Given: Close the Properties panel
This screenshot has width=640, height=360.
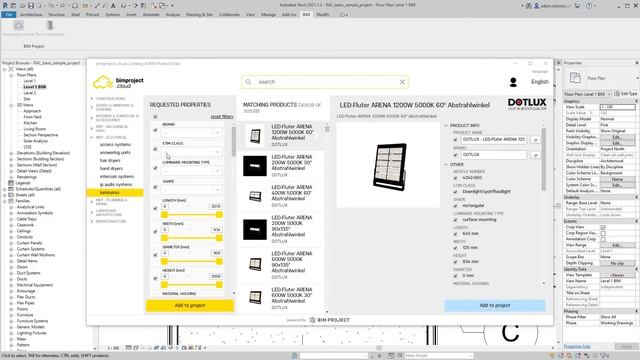Looking at the screenshot, I should tap(636, 63).
